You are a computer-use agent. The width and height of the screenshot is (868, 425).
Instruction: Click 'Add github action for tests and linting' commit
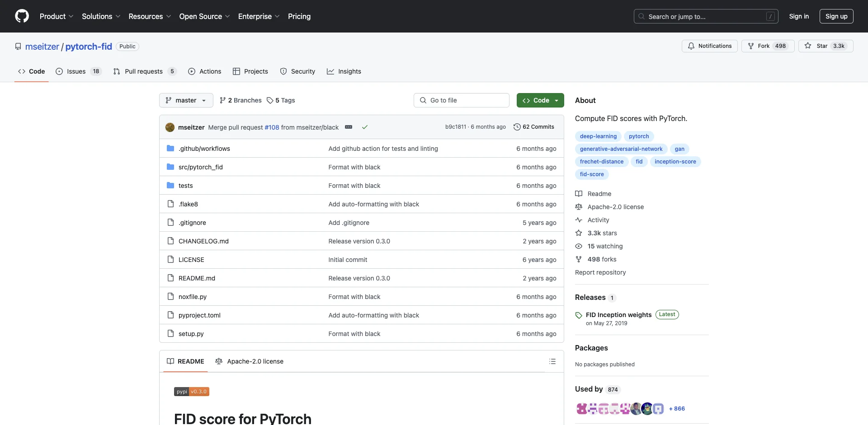[383, 149]
